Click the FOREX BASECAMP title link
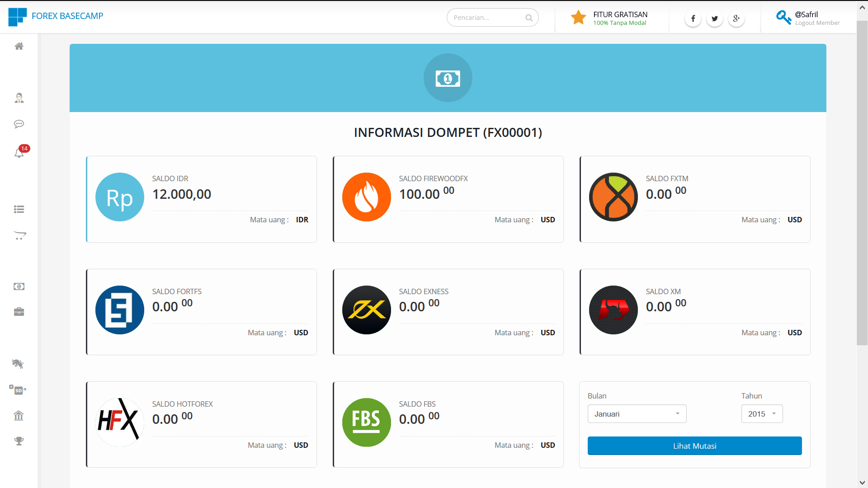Viewport: 868px width, 488px height. click(x=67, y=16)
